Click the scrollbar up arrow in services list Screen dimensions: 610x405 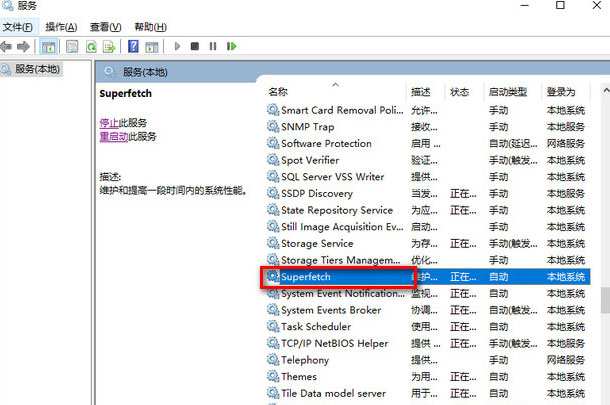click(606, 90)
